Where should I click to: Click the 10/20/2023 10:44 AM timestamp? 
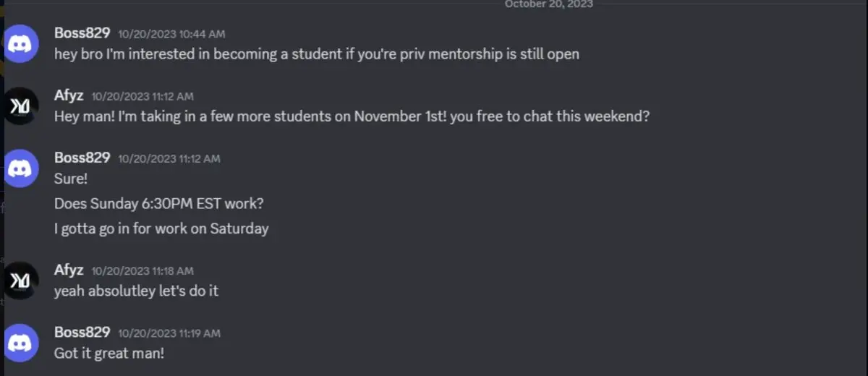coord(171,34)
